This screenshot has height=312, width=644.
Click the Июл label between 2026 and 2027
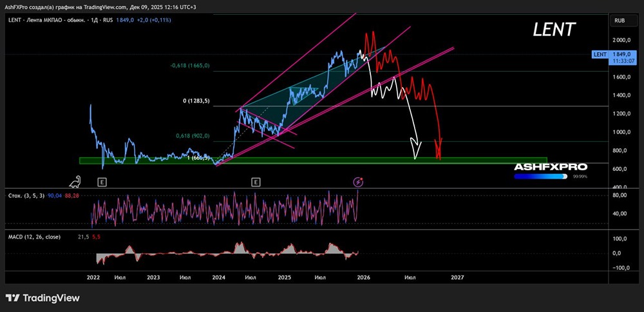[x=409, y=278]
